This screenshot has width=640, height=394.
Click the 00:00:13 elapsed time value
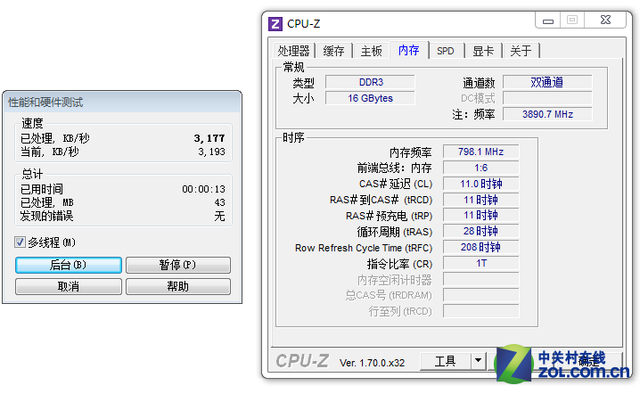pyautogui.click(x=204, y=189)
